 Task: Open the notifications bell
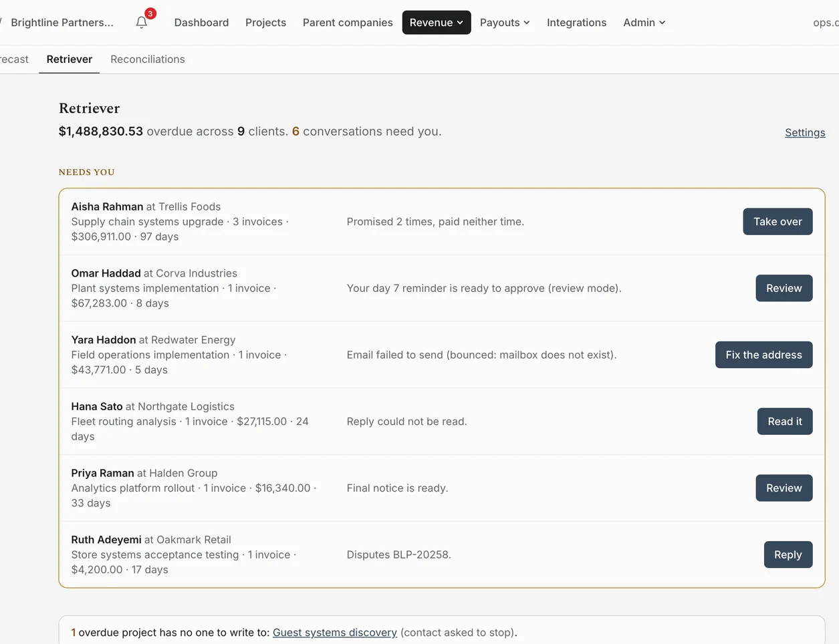142,22
